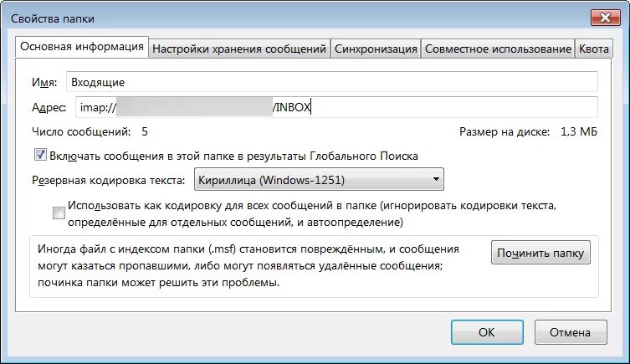Cancel the dialog with Отмена

point(570,332)
